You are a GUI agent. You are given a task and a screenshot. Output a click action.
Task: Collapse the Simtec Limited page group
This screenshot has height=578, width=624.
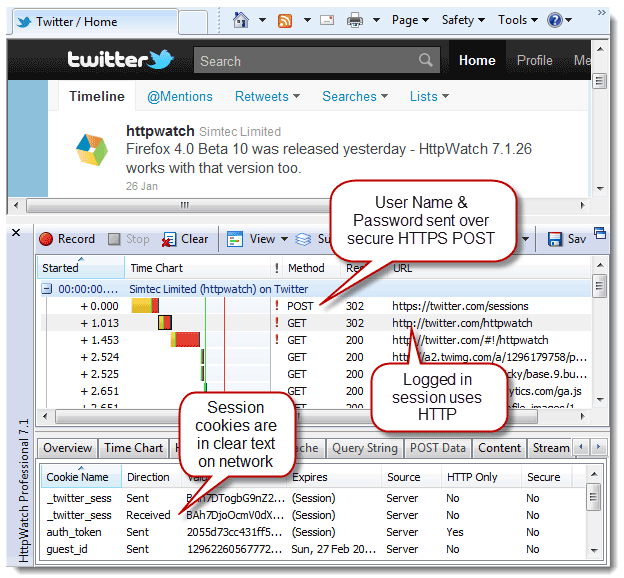coord(47,289)
